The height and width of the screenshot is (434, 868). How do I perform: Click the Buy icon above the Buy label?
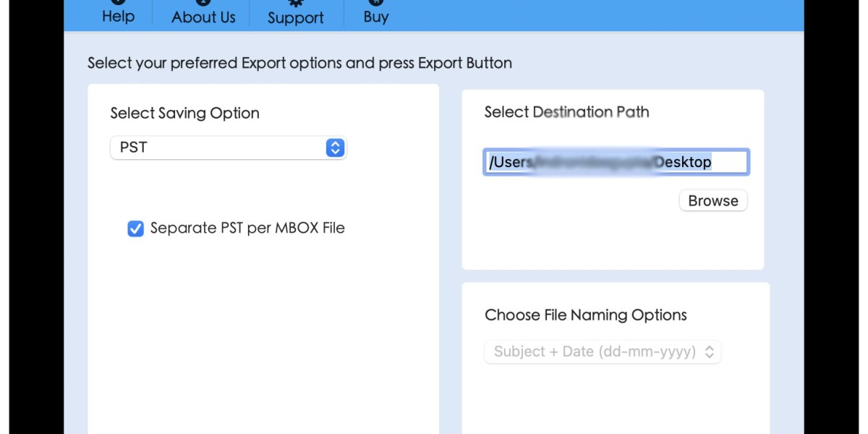tap(375, 1)
